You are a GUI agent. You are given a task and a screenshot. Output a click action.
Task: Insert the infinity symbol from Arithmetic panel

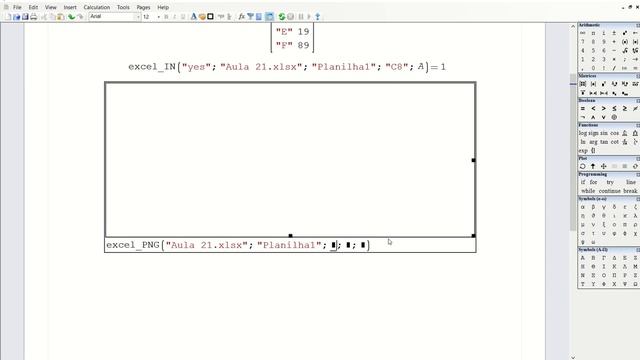coord(582,33)
